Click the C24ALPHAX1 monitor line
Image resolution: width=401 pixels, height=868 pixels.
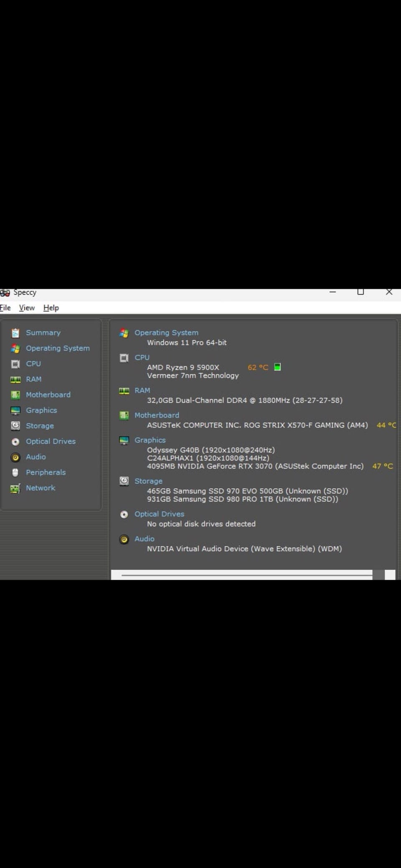click(x=208, y=458)
